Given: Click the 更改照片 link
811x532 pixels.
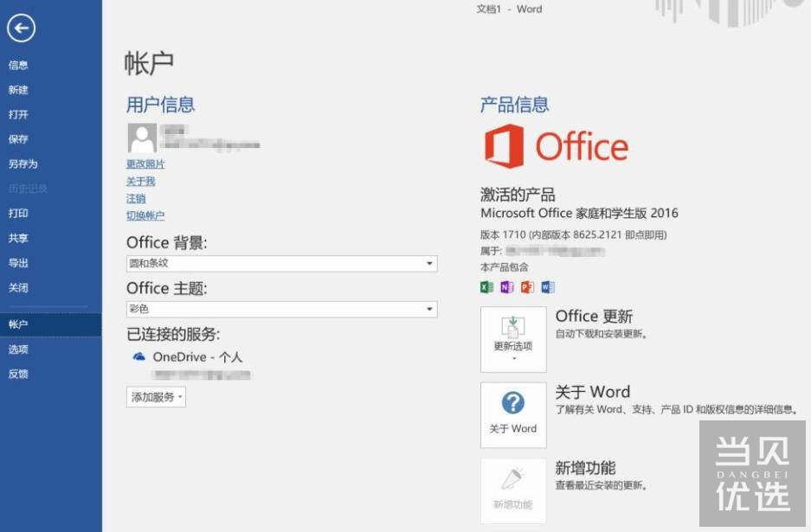Looking at the screenshot, I should pyautogui.click(x=145, y=163).
